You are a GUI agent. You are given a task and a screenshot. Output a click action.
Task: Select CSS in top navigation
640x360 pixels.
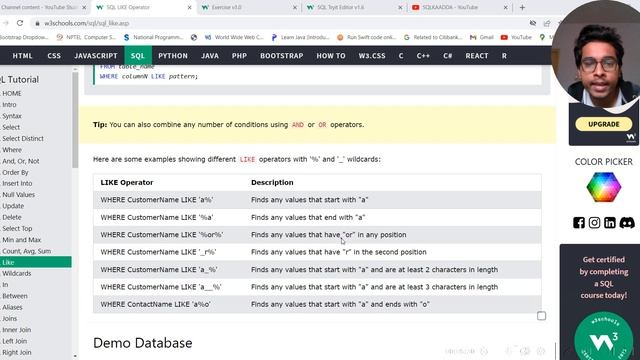[x=54, y=56]
